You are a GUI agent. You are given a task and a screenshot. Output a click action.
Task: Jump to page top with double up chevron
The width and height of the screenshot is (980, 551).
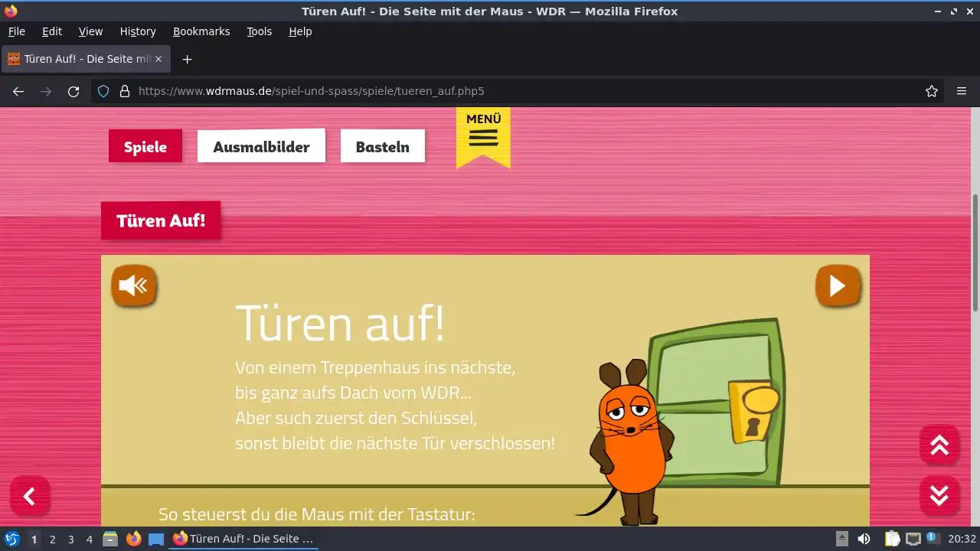click(x=939, y=445)
